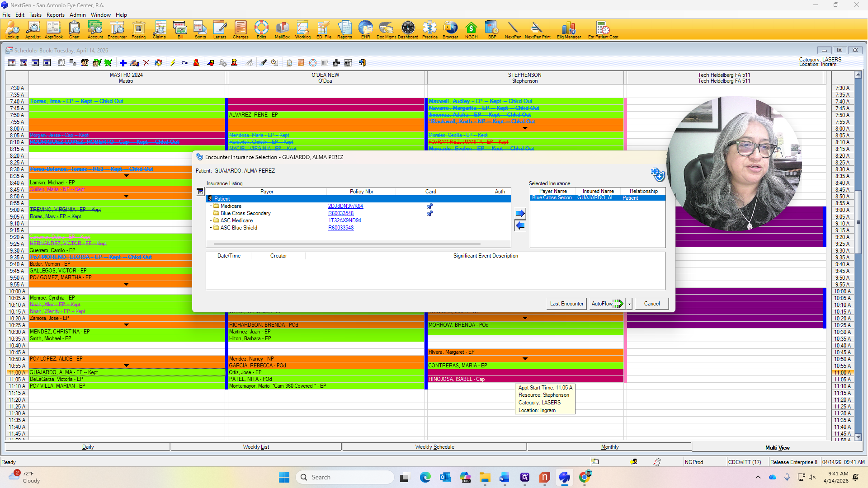Open the Doc Mgmt toolbar icon
This screenshot has width=868, height=488.
[386, 30]
